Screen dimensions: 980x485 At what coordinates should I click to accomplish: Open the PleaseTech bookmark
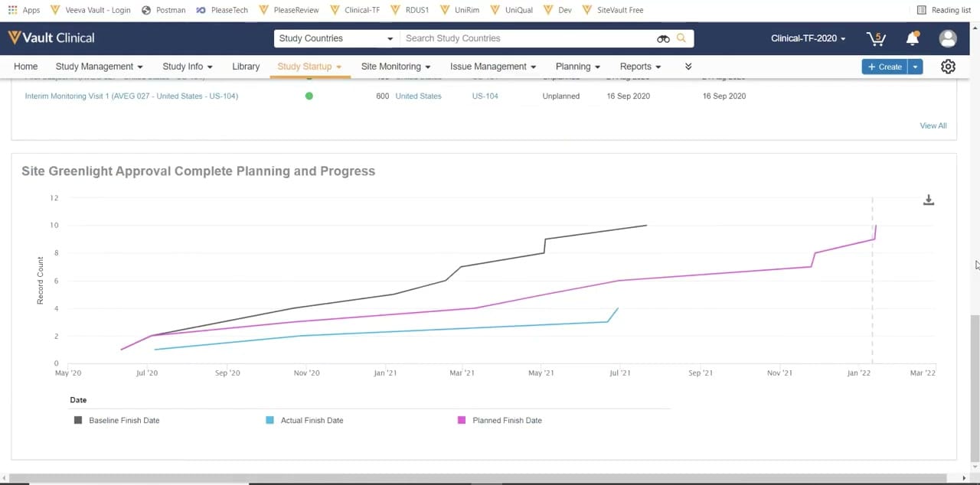coord(222,10)
